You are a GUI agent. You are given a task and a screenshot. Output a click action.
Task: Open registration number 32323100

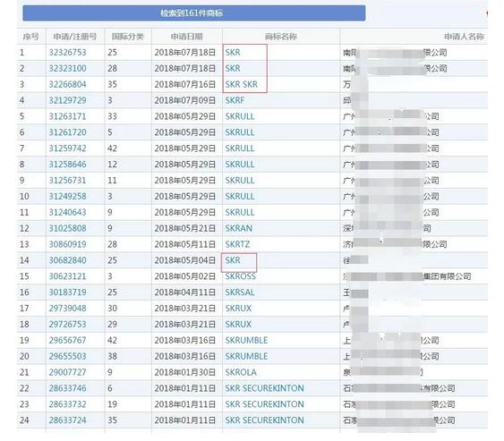67,68
